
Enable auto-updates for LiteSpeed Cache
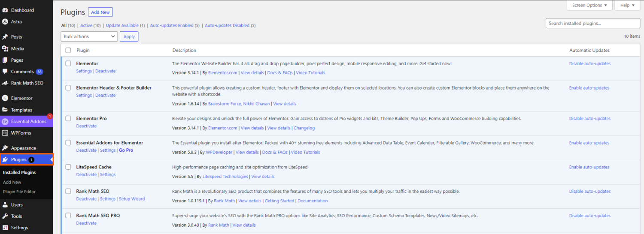coord(589,167)
